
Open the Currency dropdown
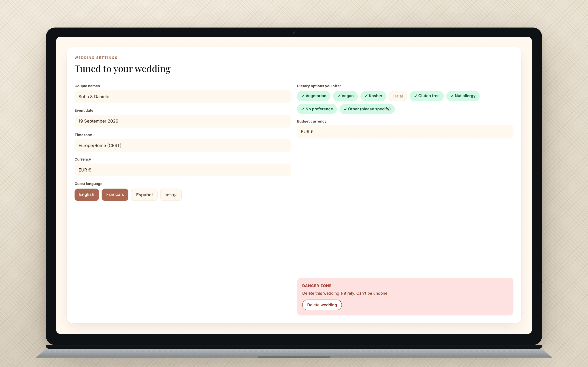pos(182,170)
